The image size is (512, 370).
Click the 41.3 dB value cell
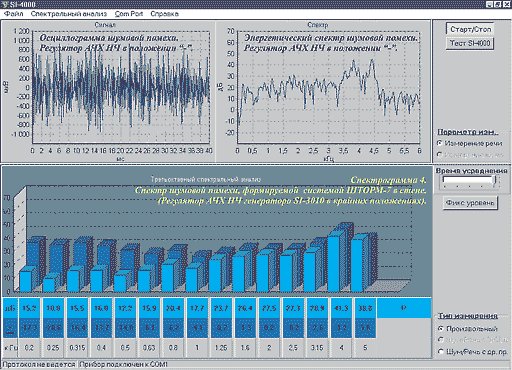coord(341,308)
